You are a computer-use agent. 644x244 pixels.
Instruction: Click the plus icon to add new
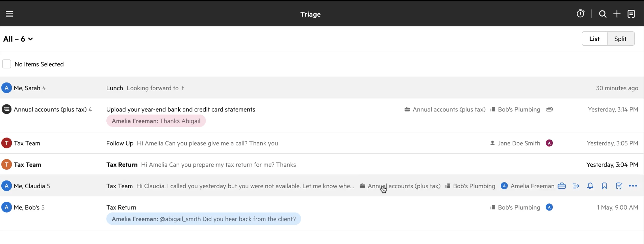(x=617, y=14)
